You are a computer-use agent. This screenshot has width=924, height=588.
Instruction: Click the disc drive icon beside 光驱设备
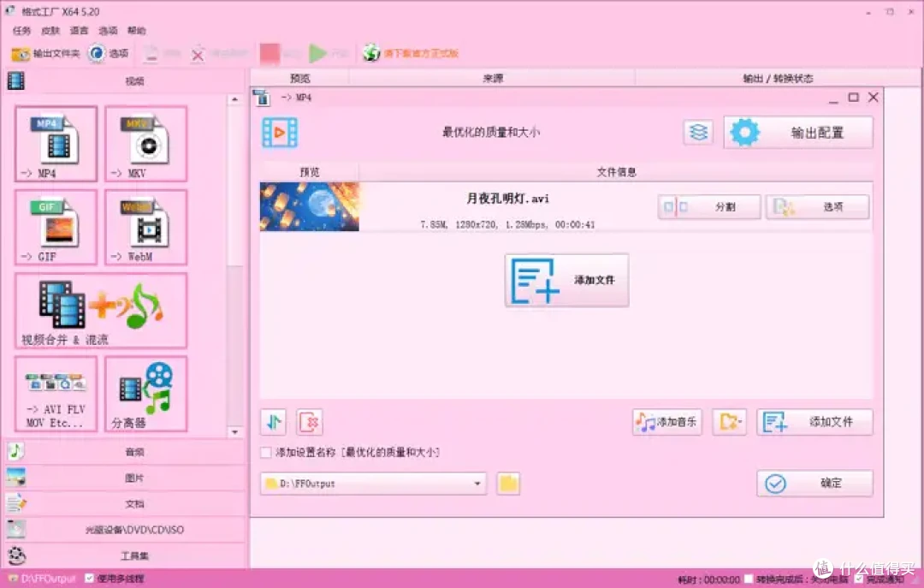pyautogui.click(x=16, y=530)
